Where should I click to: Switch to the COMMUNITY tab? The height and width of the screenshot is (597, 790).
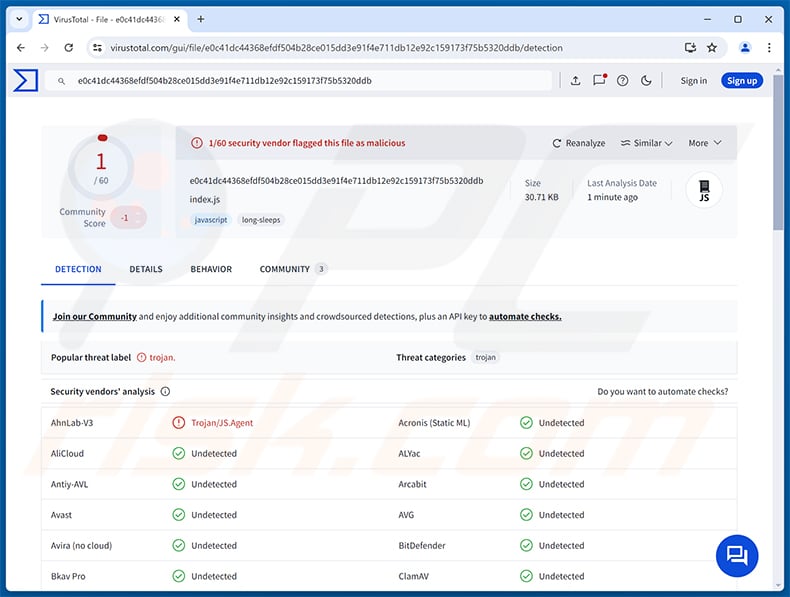tap(293, 270)
